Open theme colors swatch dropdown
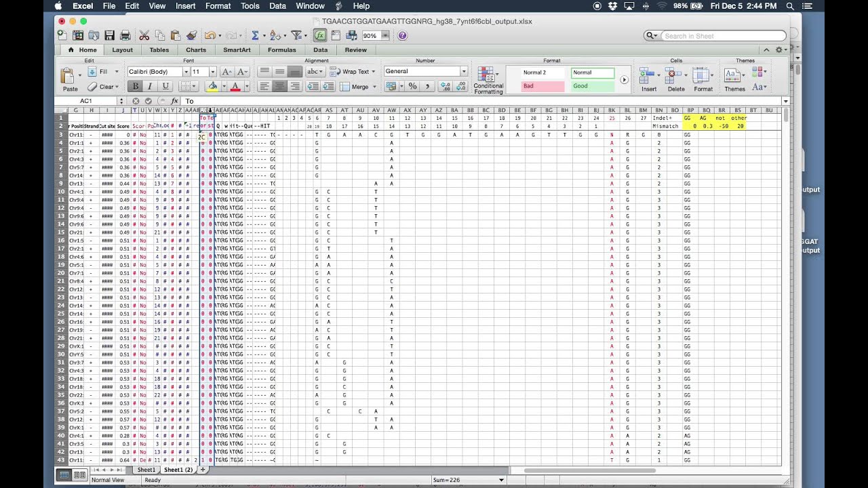This screenshot has height=488, width=868. [x=759, y=72]
